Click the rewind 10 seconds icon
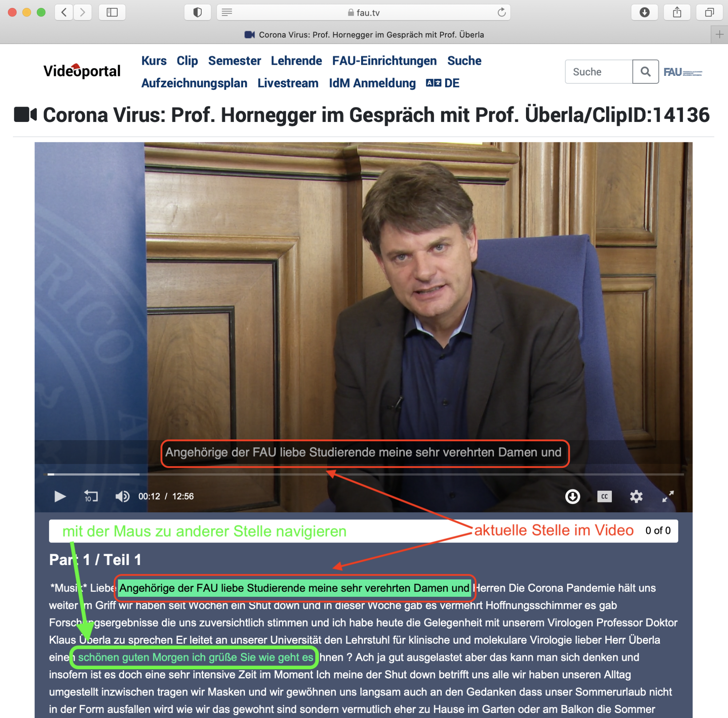This screenshot has height=718, width=728. (x=91, y=496)
